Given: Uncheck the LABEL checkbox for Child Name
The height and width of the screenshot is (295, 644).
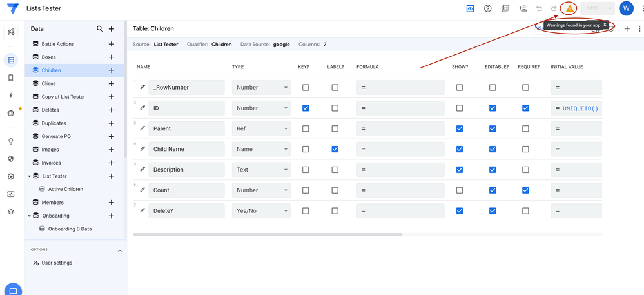Looking at the screenshot, I should click(x=335, y=149).
